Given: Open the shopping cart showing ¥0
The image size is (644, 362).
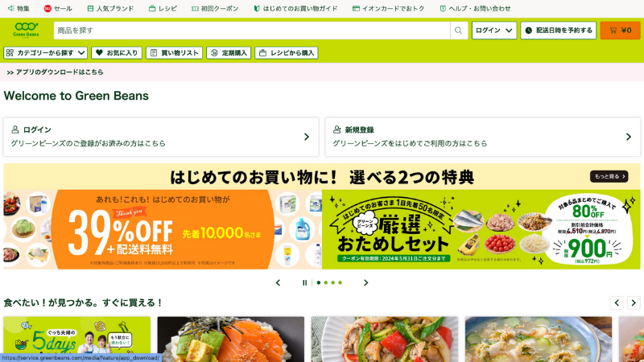Looking at the screenshot, I should coord(620,31).
